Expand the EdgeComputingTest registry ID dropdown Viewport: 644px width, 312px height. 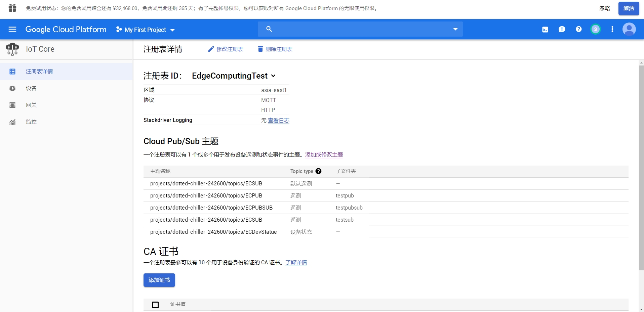coord(274,76)
